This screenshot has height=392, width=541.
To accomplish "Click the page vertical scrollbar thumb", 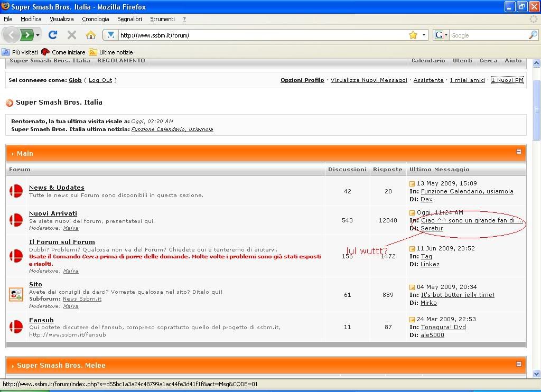I will [x=537, y=110].
